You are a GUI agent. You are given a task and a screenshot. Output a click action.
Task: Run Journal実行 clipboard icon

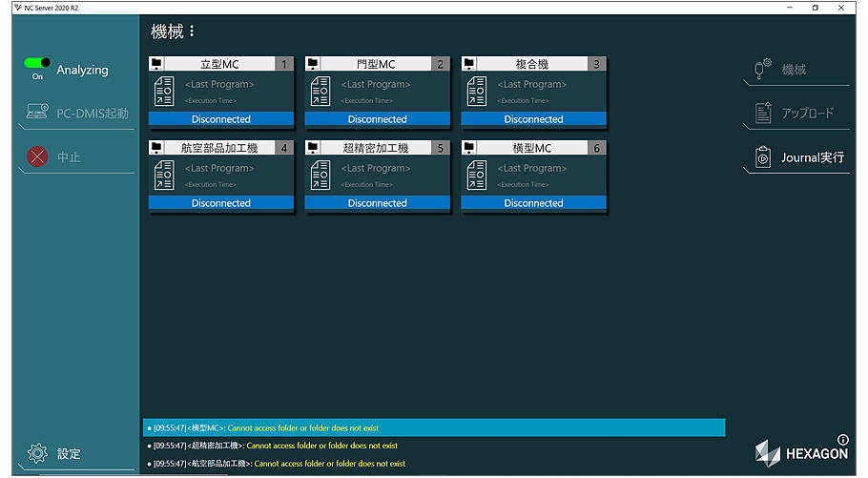point(763,157)
